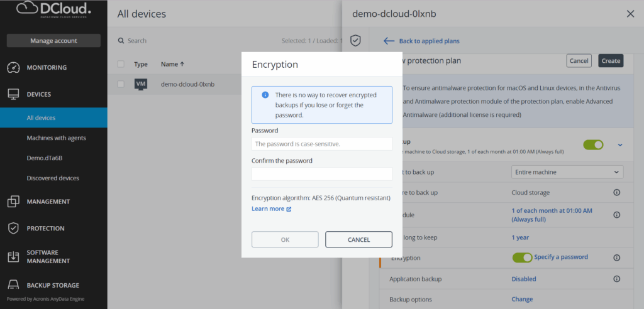Click the Protection shield icon in sidebar
Viewport: 644px width, 309px height.
click(x=13, y=229)
